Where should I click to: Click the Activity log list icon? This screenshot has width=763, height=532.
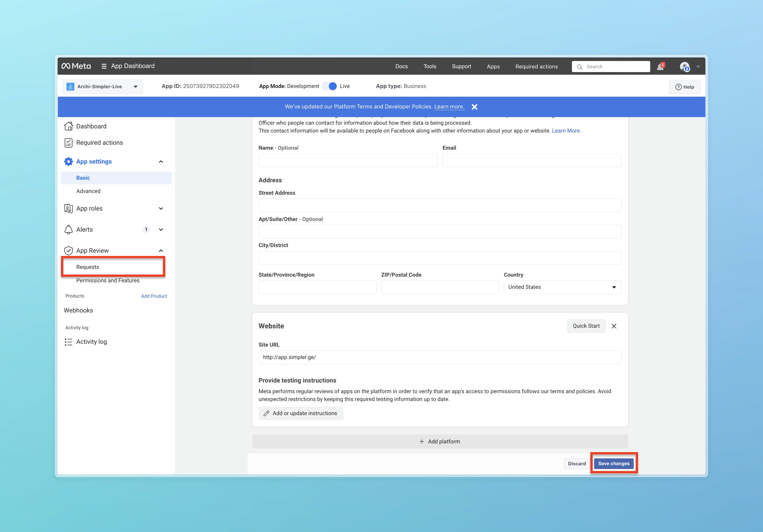(69, 342)
